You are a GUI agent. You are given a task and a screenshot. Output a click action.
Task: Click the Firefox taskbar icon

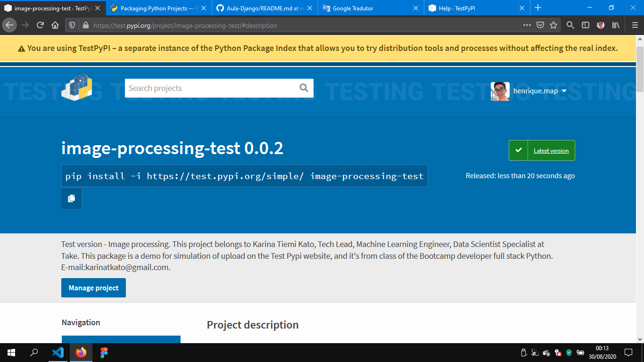81,353
